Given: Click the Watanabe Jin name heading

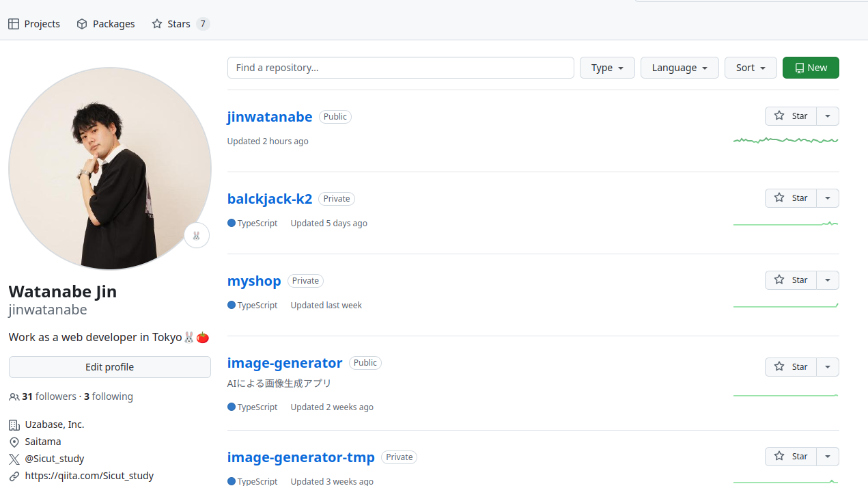Looking at the screenshot, I should (x=63, y=291).
